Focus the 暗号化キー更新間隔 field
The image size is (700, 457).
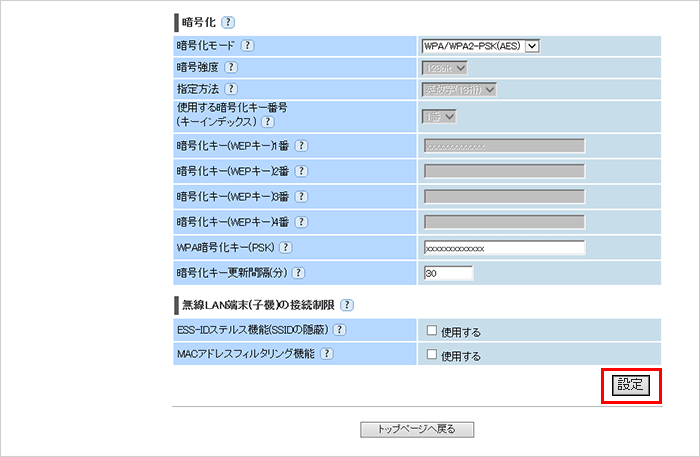pyautogui.click(x=447, y=273)
